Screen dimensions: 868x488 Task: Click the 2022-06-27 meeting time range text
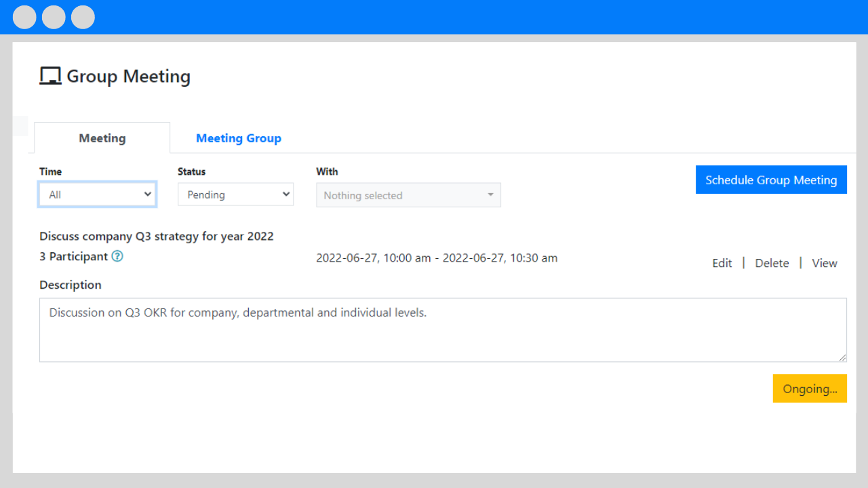(x=437, y=258)
